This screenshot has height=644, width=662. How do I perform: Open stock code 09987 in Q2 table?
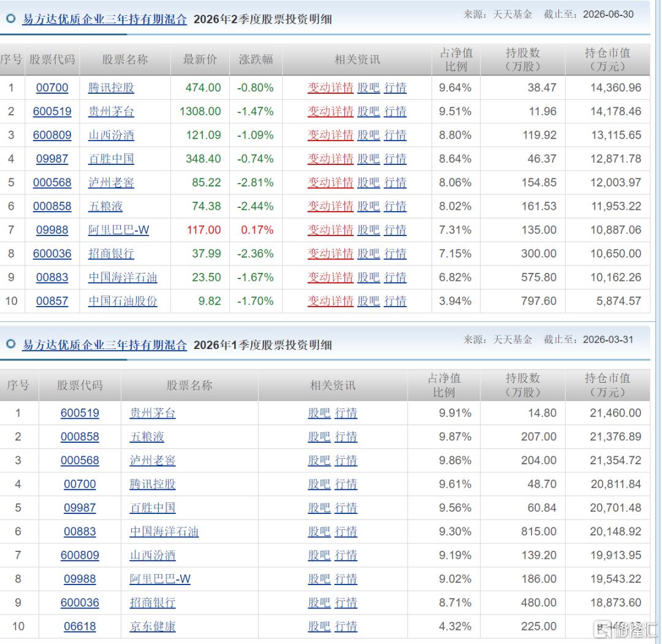point(52,158)
